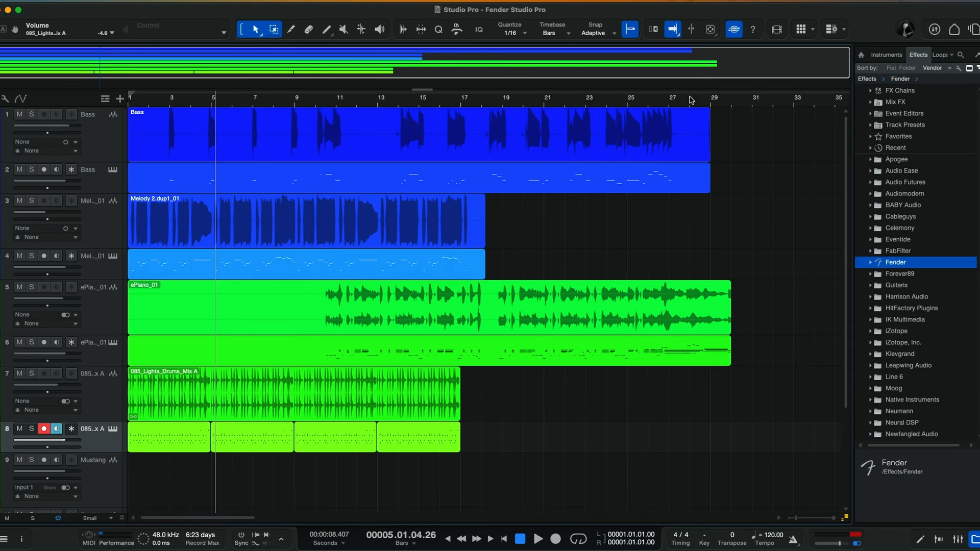The image size is (980, 551).
Task: Select the Paint pencil tool
Action: [326, 30]
